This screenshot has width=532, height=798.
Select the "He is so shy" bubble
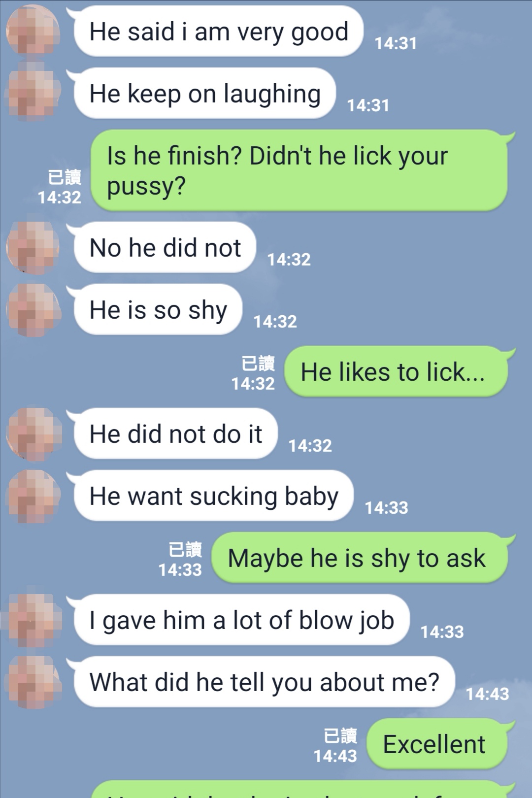(x=158, y=309)
